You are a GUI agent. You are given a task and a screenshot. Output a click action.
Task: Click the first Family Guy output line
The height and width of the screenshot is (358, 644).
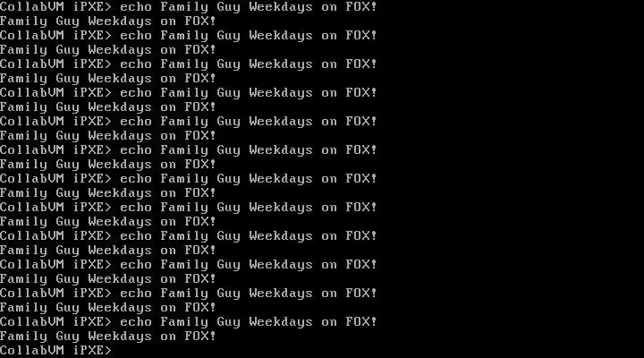pyautogui.click(x=108, y=21)
